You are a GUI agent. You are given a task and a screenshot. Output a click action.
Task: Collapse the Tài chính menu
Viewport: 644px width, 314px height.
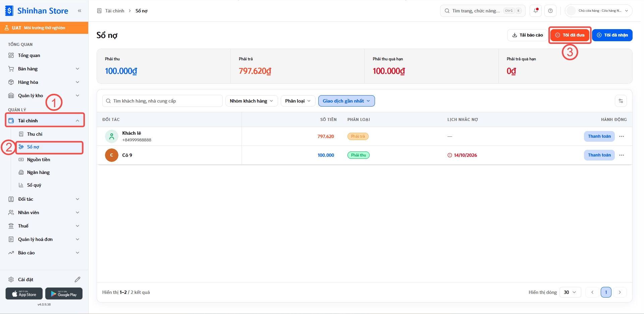tap(45, 121)
